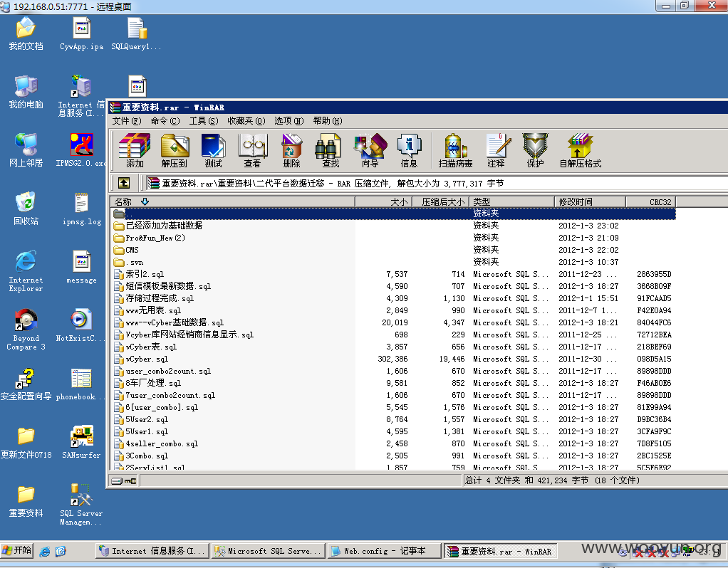Click the SFX (自解压格式) toolbar icon
728x568 pixels.
[x=581, y=150]
